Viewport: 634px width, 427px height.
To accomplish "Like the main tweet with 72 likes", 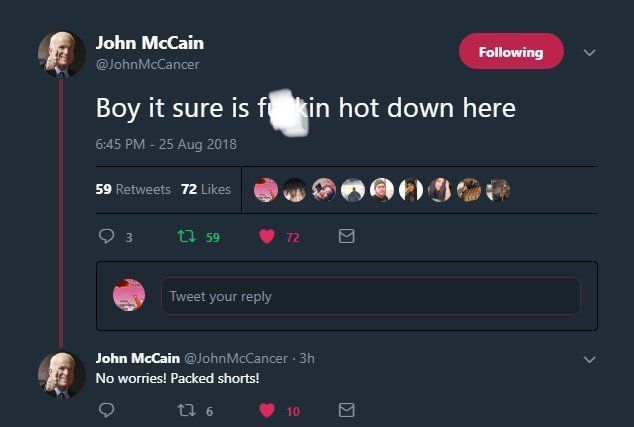I will pos(267,237).
